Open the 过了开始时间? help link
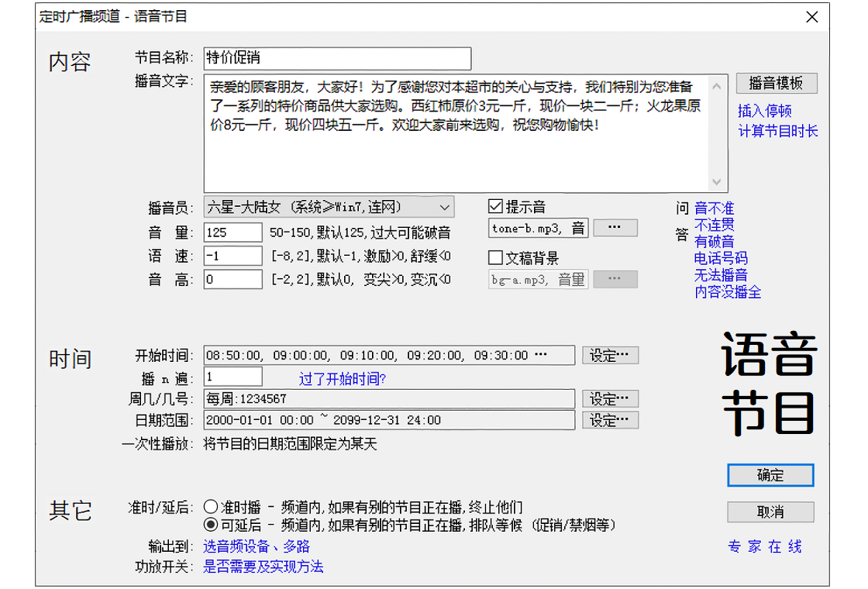868x589 pixels. (343, 379)
